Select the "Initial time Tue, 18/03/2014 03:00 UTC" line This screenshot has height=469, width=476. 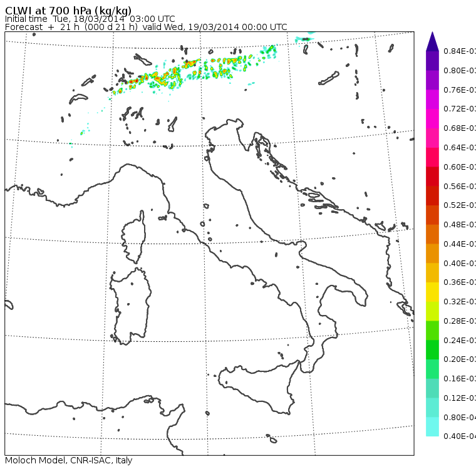click(90, 19)
